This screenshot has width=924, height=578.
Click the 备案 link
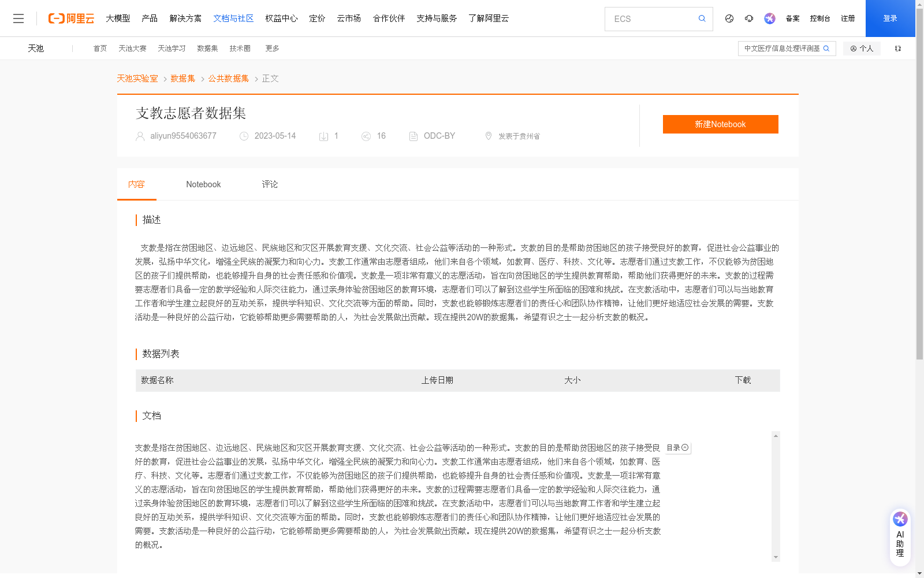[x=792, y=18]
